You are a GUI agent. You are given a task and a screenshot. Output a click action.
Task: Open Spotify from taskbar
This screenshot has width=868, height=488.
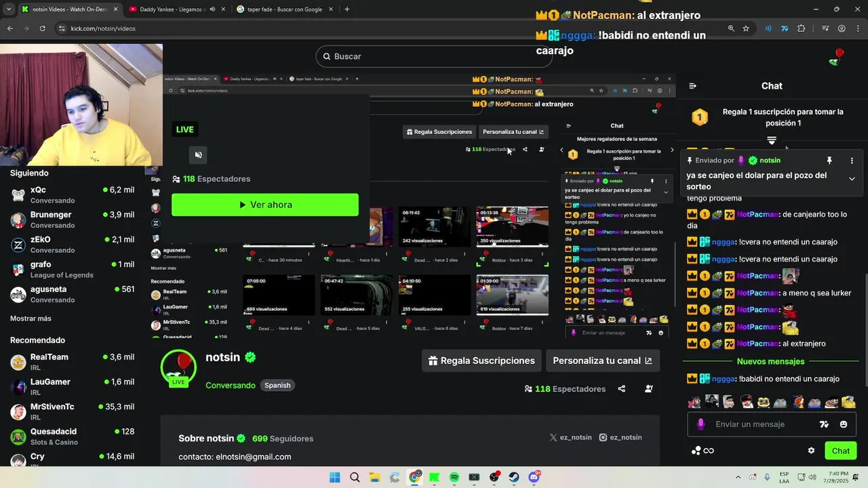[454, 477]
